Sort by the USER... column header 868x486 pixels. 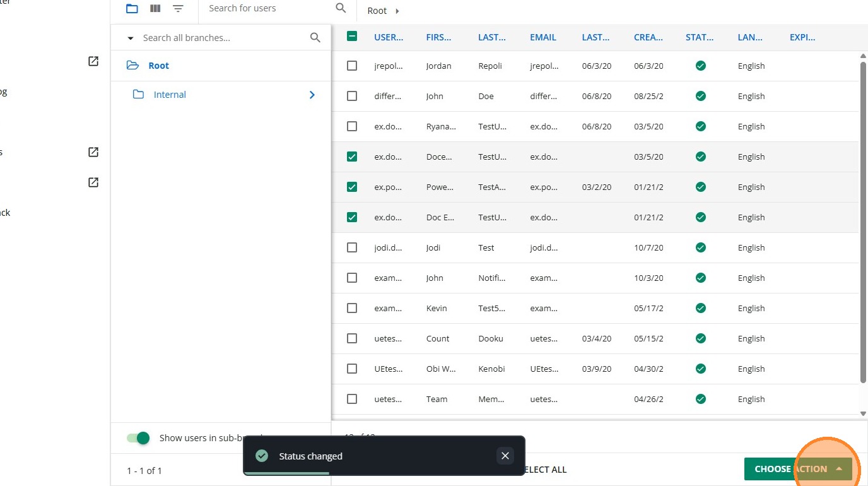pyautogui.click(x=389, y=37)
